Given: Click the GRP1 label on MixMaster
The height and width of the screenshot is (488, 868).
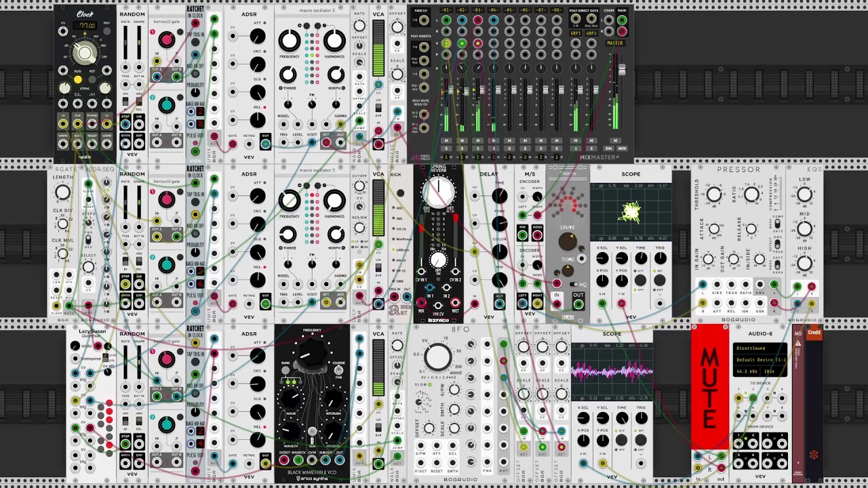Looking at the screenshot, I should coord(575,33).
